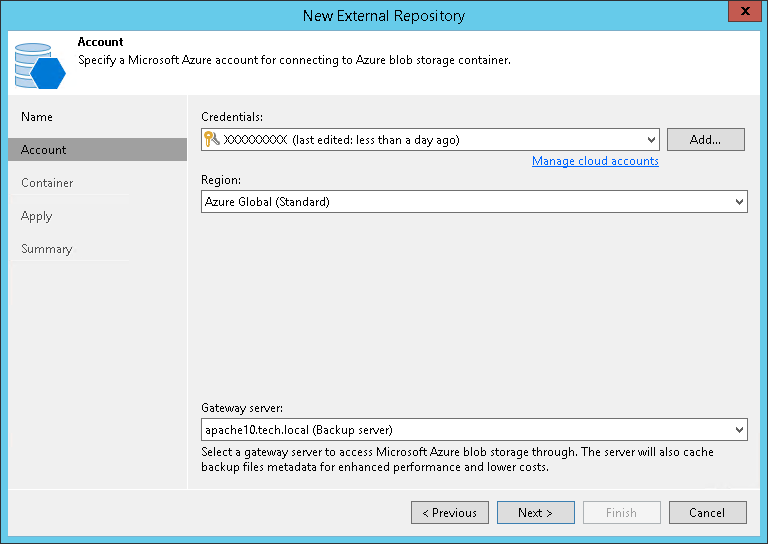The width and height of the screenshot is (768, 544).
Task: Expand the Gateway server dropdown
Action: point(739,430)
